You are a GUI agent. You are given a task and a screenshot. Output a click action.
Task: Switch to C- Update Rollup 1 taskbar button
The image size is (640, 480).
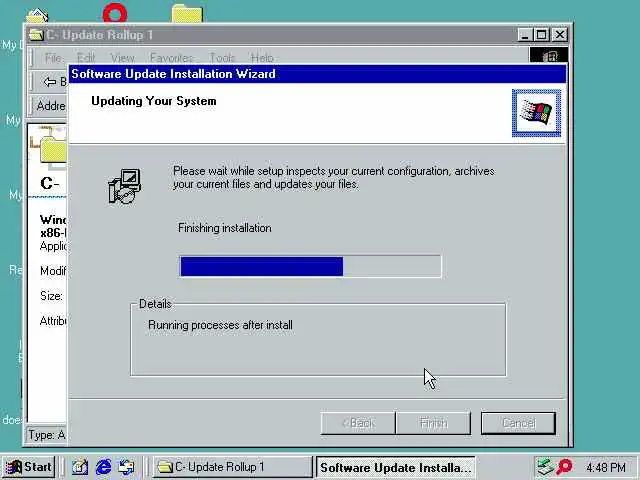pos(232,467)
